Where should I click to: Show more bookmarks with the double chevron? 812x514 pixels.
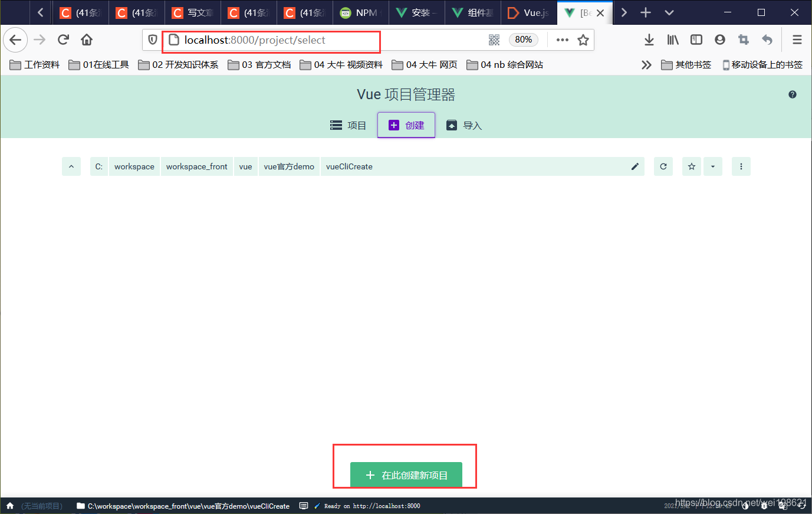646,65
